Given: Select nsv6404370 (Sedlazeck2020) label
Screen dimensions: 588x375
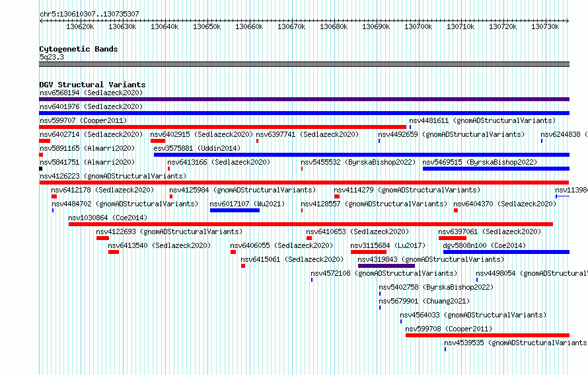Looking at the screenshot, I should pyautogui.click(x=505, y=204).
